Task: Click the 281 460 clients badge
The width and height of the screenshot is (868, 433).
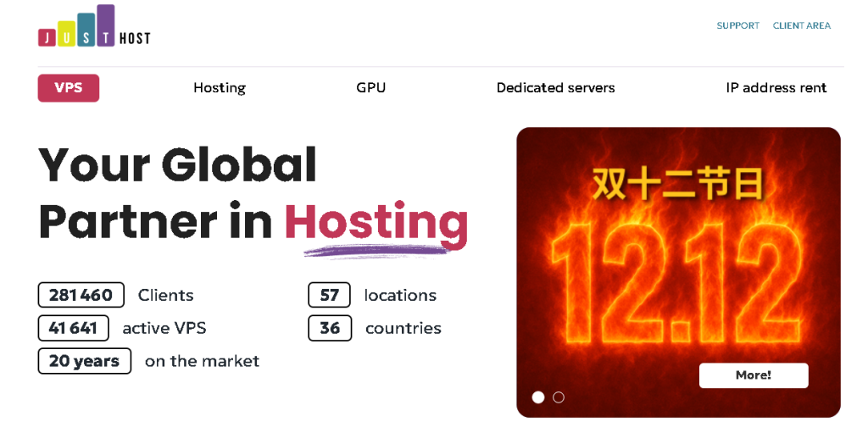Action: pyautogui.click(x=81, y=295)
